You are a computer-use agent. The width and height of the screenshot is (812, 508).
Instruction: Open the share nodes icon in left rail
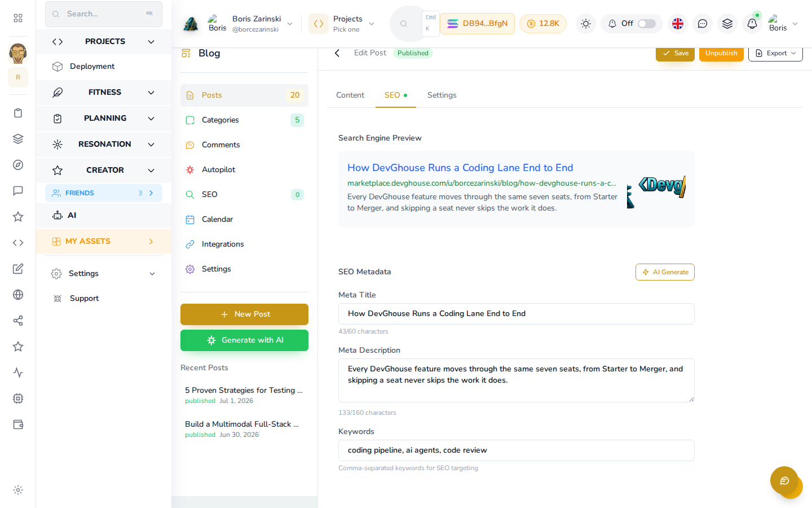[18, 321]
